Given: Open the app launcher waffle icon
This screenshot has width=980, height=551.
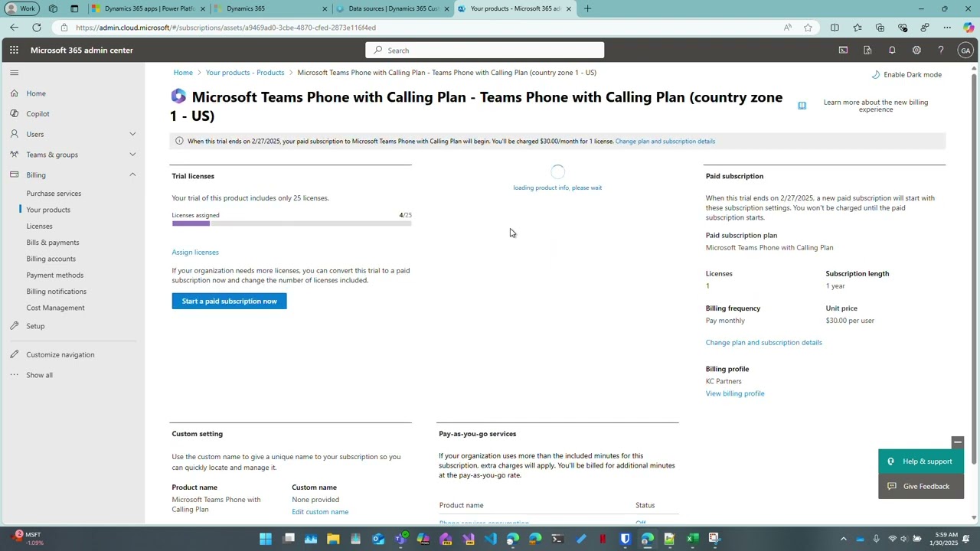Looking at the screenshot, I should [14, 51].
